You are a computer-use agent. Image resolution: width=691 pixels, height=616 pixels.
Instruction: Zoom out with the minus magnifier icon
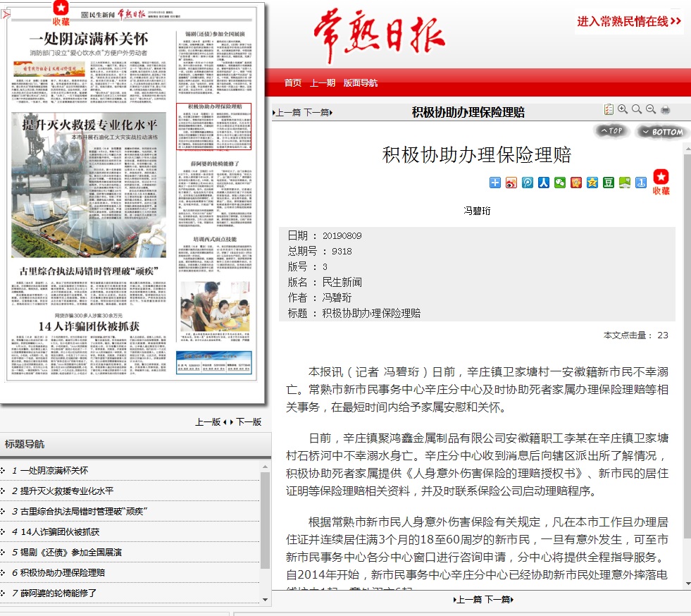pyautogui.click(x=651, y=109)
